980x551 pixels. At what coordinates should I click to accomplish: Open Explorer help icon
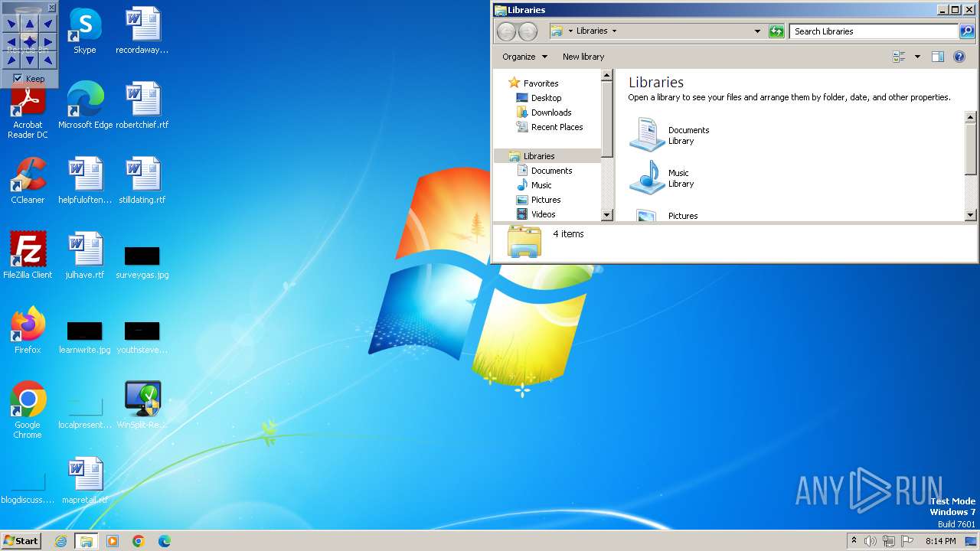959,57
